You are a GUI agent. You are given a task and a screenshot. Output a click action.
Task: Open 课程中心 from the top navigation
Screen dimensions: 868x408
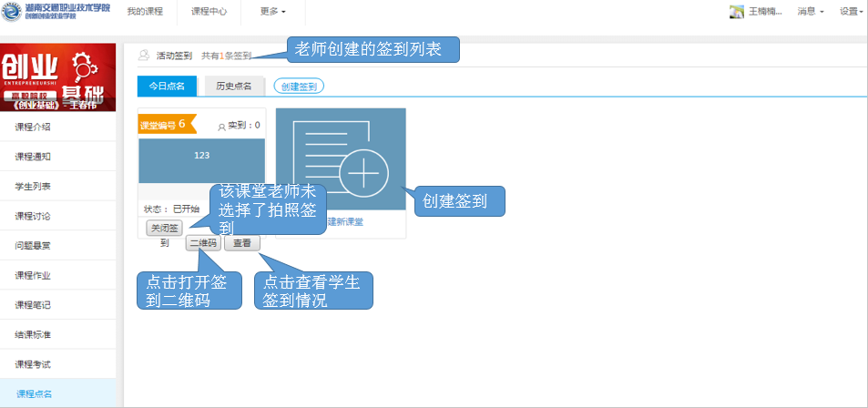(x=209, y=12)
